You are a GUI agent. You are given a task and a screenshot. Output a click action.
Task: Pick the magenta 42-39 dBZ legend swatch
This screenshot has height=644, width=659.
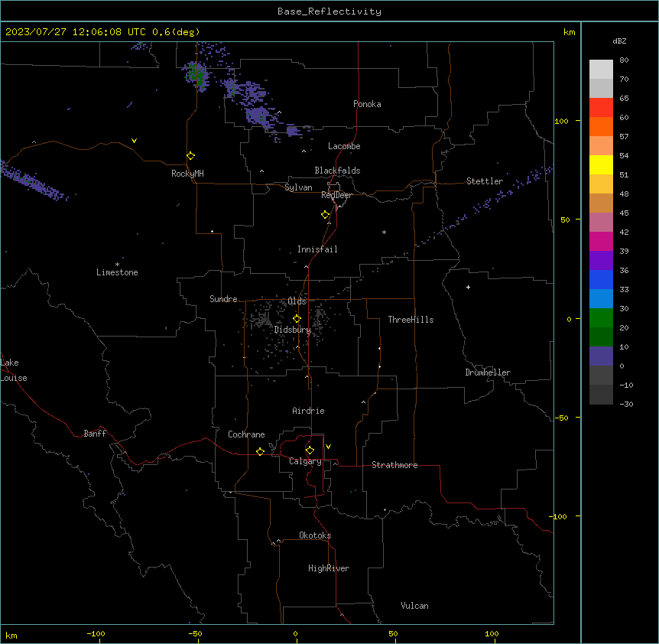click(x=601, y=242)
